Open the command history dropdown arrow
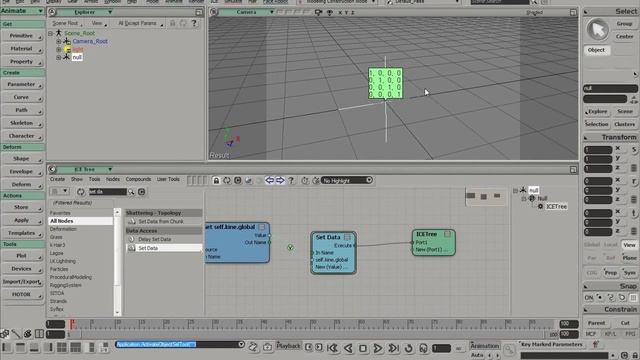The image size is (640, 360). tap(241, 344)
